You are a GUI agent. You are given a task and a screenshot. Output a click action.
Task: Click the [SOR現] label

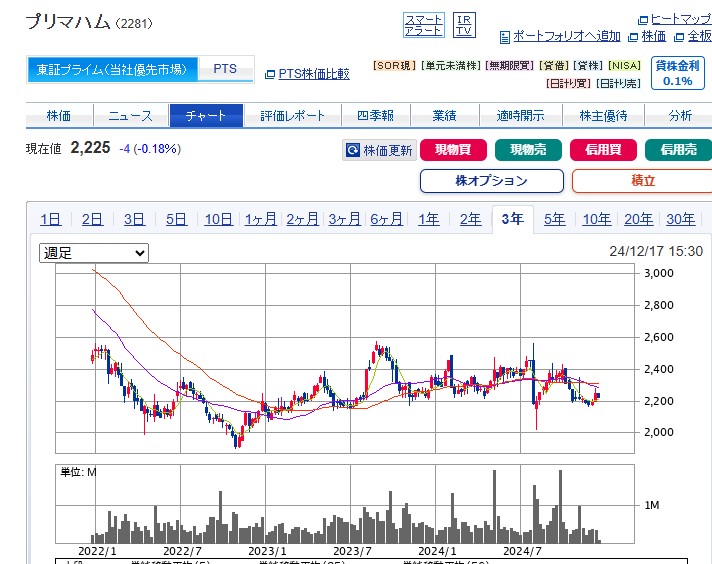[394, 66]
